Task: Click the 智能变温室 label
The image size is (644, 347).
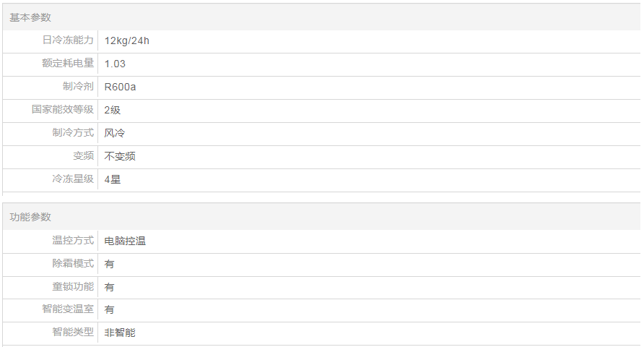Action: (68, 309)
